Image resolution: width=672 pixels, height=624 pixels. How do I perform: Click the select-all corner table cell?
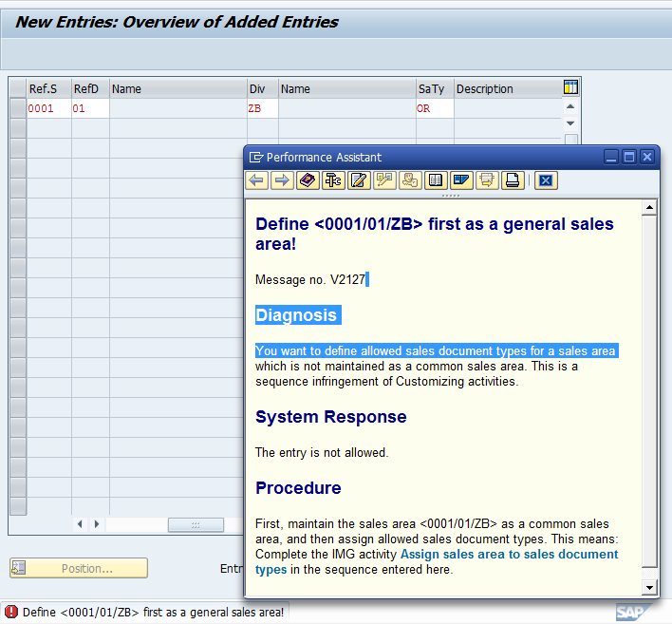pos(18,88)
